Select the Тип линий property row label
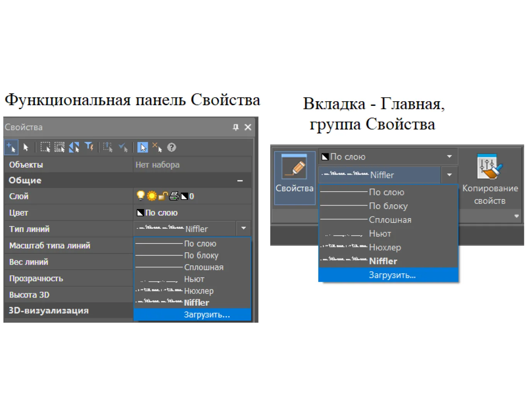The height and width of the screenshot is (415, 532). 29,229
